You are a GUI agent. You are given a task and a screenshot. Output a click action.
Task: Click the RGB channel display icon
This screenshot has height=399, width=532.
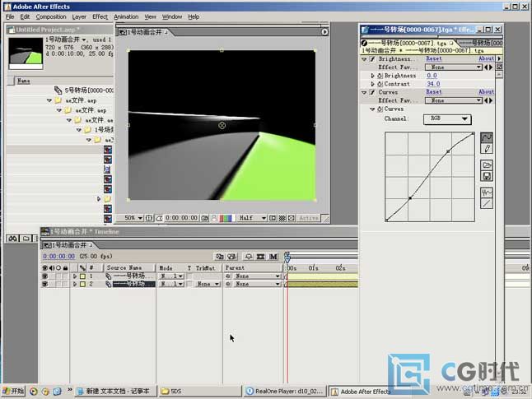226,218
